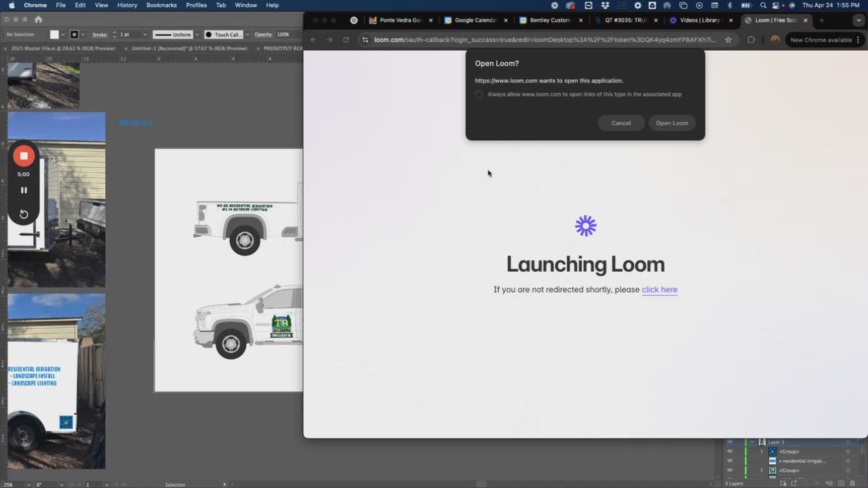This screenshot has width=868, height=488.
Task: Open Control Center in menu bar
Action: coord(776,5)
